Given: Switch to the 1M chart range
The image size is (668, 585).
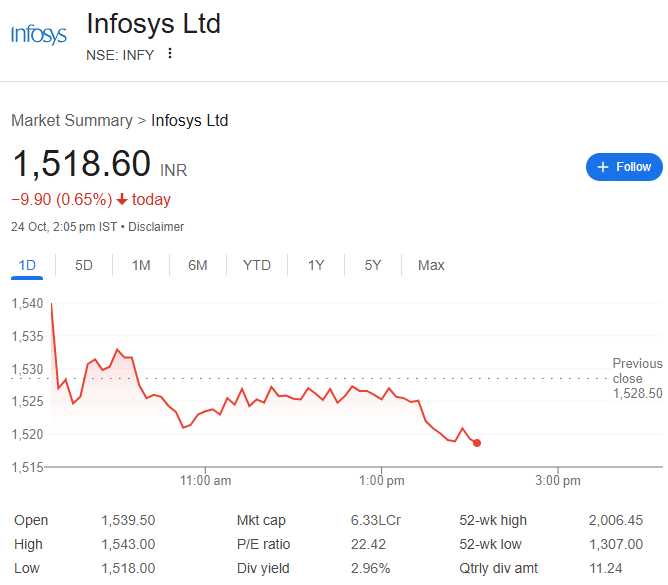Looking at the screenshot, I should coord(141,265).
